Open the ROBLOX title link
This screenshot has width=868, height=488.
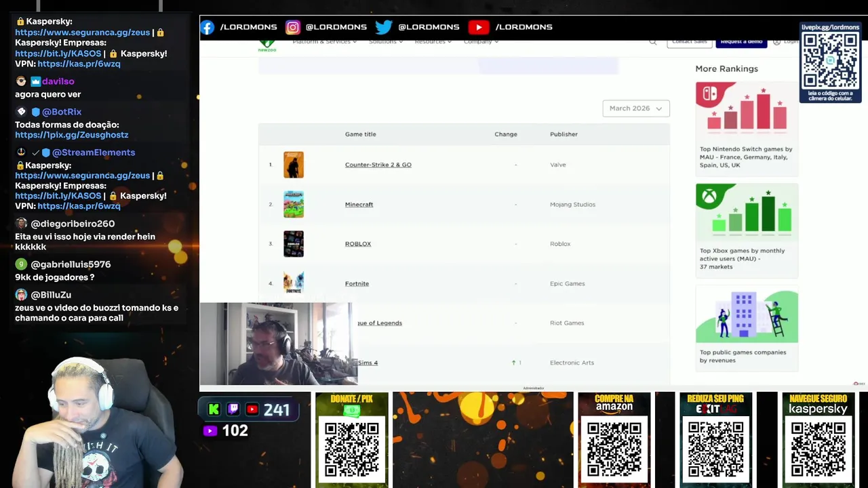358,244
